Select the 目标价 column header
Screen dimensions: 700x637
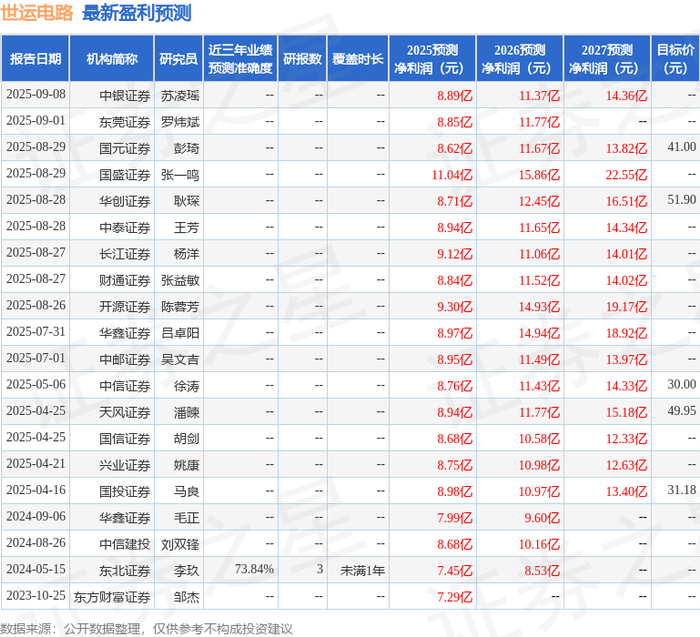click(675, 59)
